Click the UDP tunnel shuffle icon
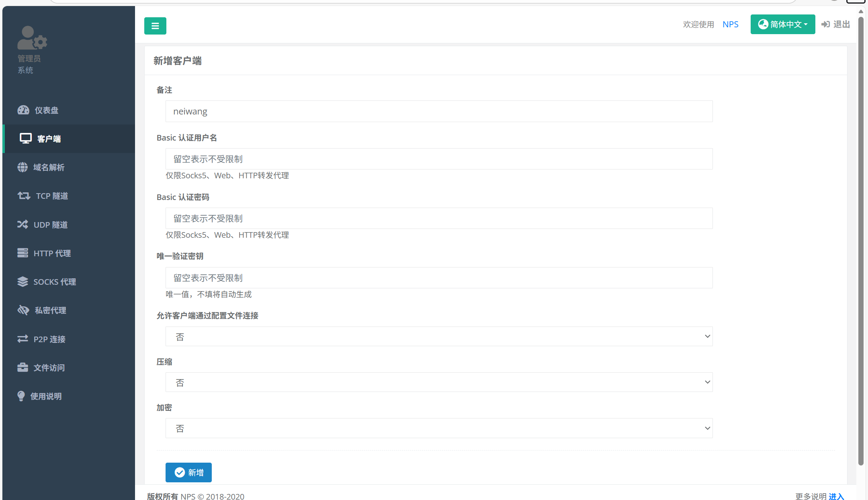This screenshot has width=868, height=500. pyautogui.click(x=23, y=224)
